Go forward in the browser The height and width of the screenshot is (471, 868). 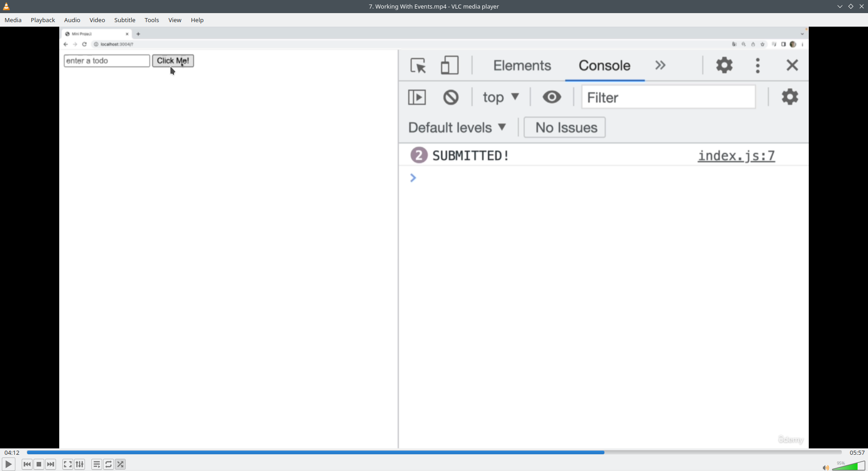click(75, 44)
